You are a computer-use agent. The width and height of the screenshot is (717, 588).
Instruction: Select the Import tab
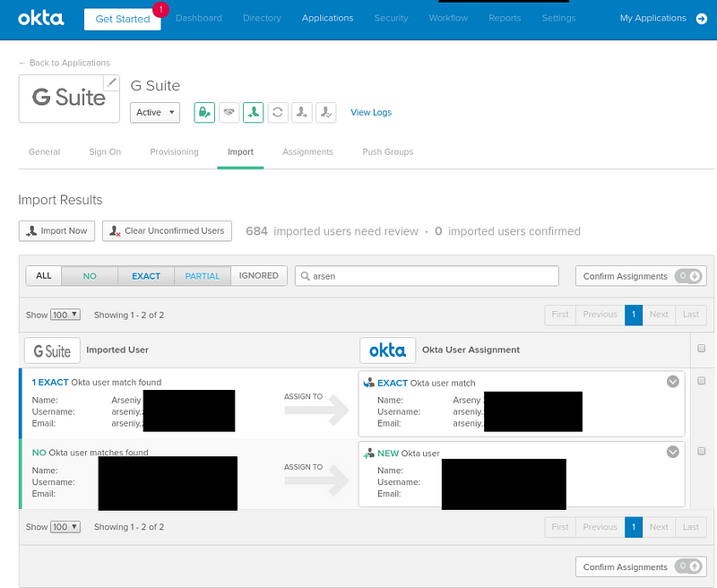[x=240, y=151]
